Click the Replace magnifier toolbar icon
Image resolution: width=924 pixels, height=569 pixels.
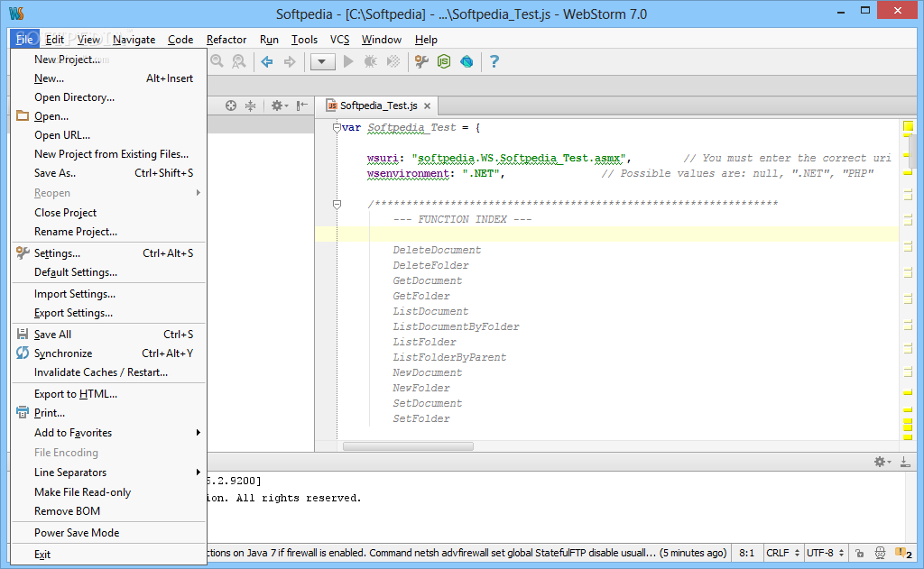point(238,61)
